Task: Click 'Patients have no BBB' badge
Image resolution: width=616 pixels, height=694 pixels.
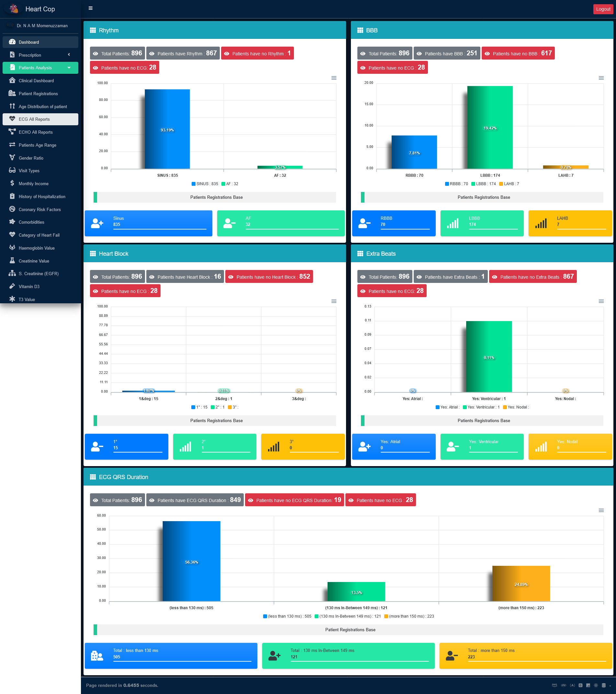Action: (518, 53)
